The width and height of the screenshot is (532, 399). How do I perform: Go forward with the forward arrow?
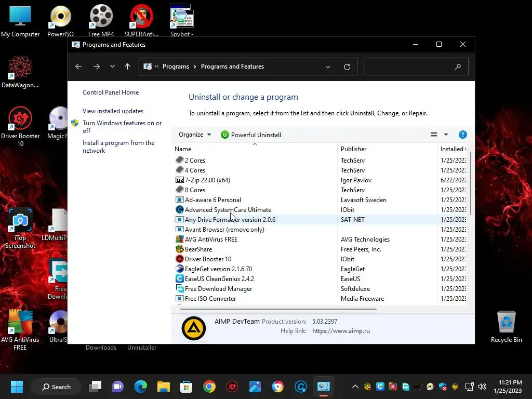97,66
